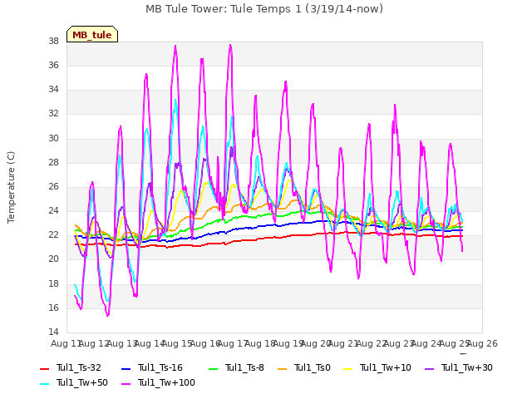Select legend label Tul1_Tw+50

pos(82,382)
